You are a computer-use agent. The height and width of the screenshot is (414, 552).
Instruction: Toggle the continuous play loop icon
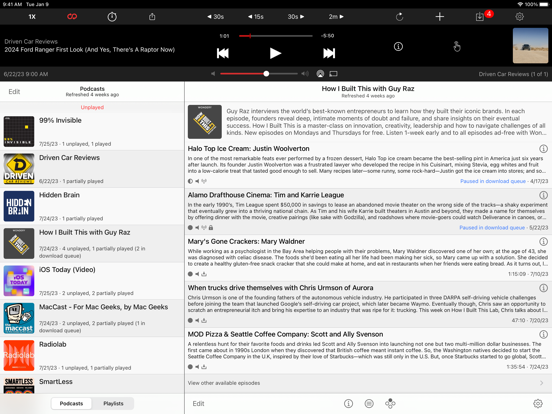click(72, 17)
